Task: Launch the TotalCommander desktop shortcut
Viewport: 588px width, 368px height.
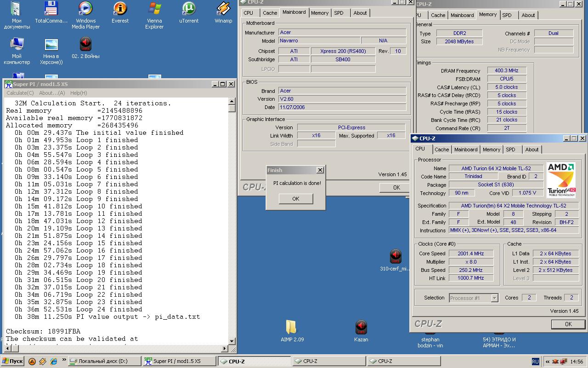Action: pyautogui.click(x=51, y=13)
